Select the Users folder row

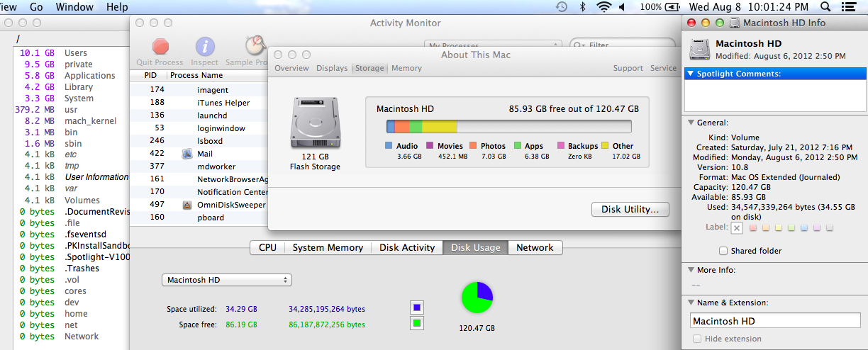click(72, 53)
